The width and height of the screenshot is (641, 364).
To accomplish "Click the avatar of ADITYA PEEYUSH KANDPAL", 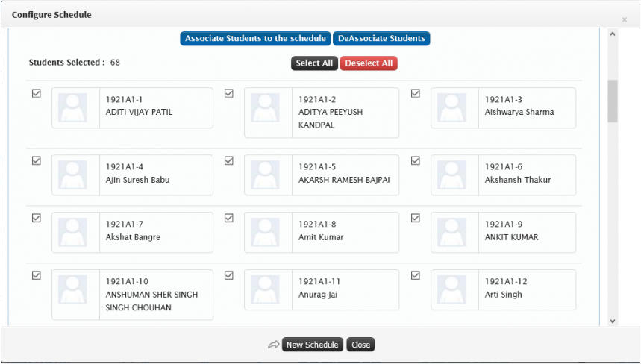I will click(265, 108).
